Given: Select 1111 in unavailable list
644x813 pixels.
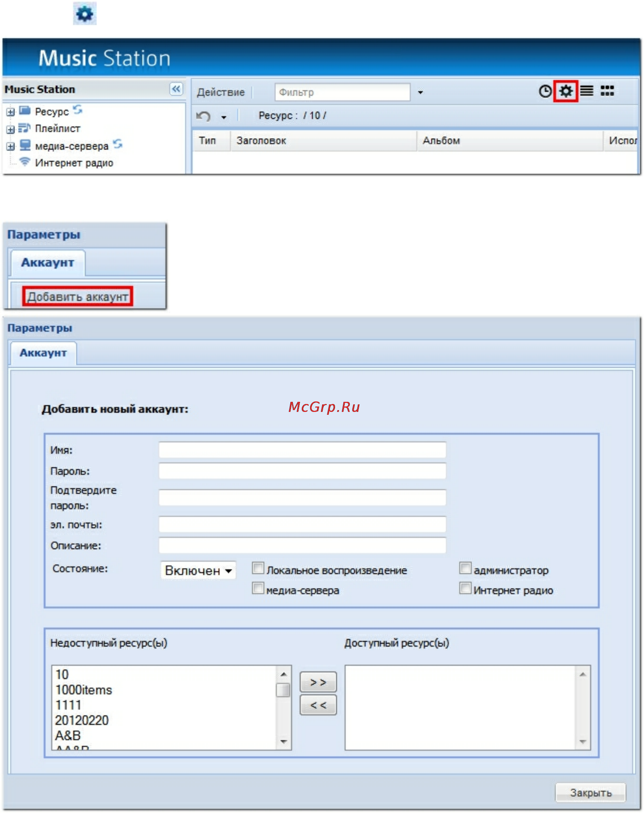Looking at the screenshot, I should (68, 705).
